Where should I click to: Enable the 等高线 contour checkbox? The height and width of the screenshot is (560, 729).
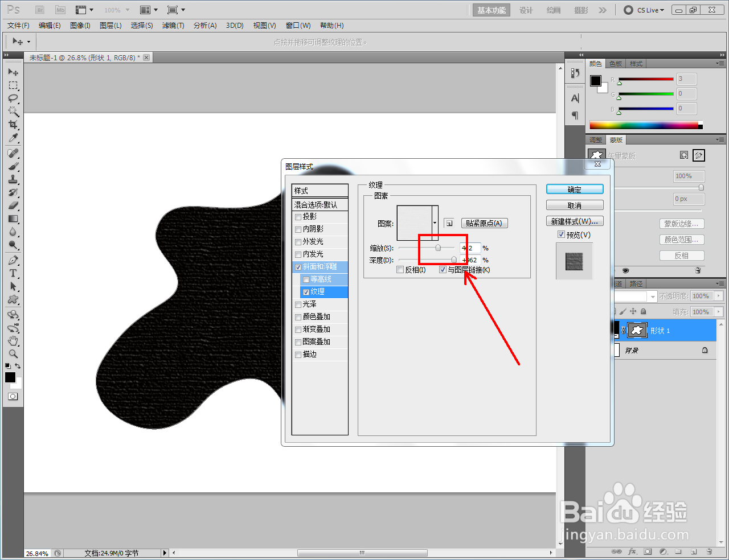[306, 279]
